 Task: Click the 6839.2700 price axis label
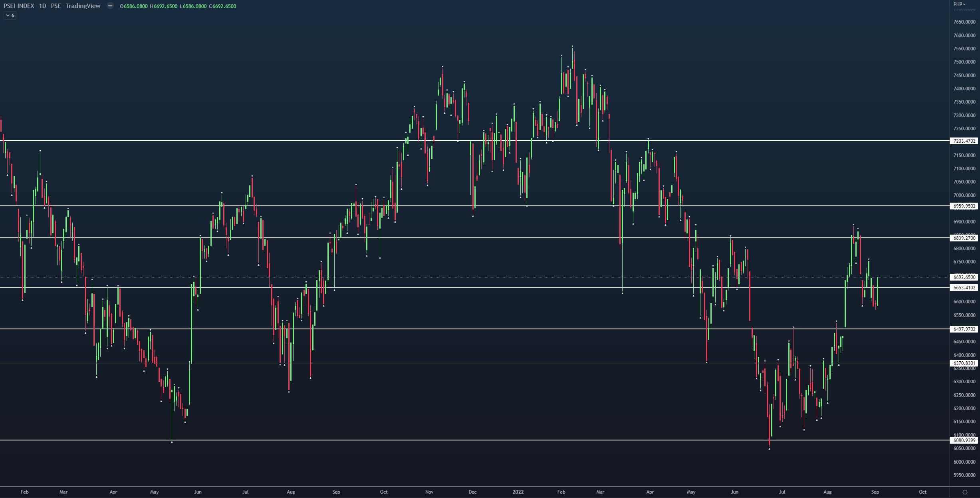(964, 238)
